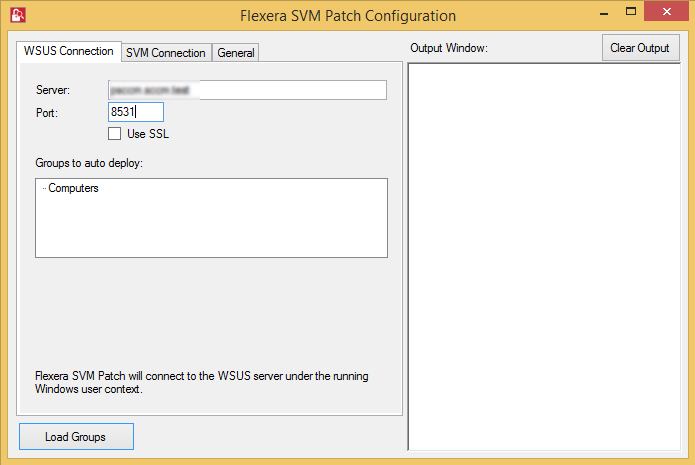Click the Flexera app icon in title bar
Viewport: 695px width, 465px height.
(x=18, y=15)
